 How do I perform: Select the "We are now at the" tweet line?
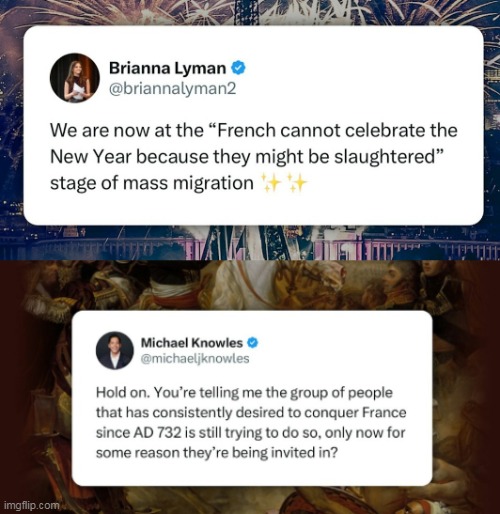254,130
